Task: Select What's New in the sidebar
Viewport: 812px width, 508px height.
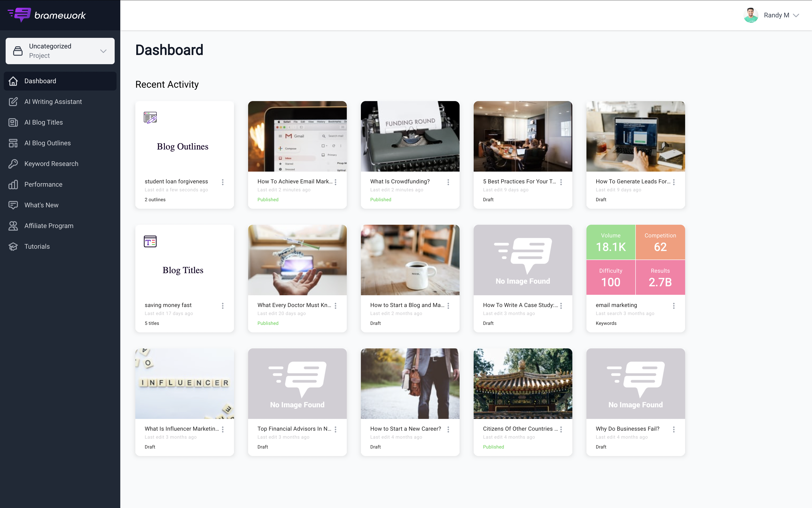Action: coord(41,205)
